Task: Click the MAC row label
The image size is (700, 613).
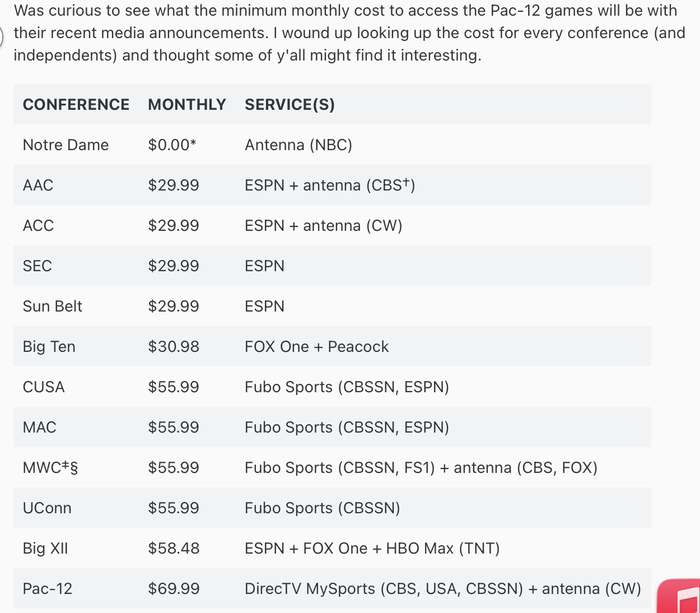Action: 39,428
